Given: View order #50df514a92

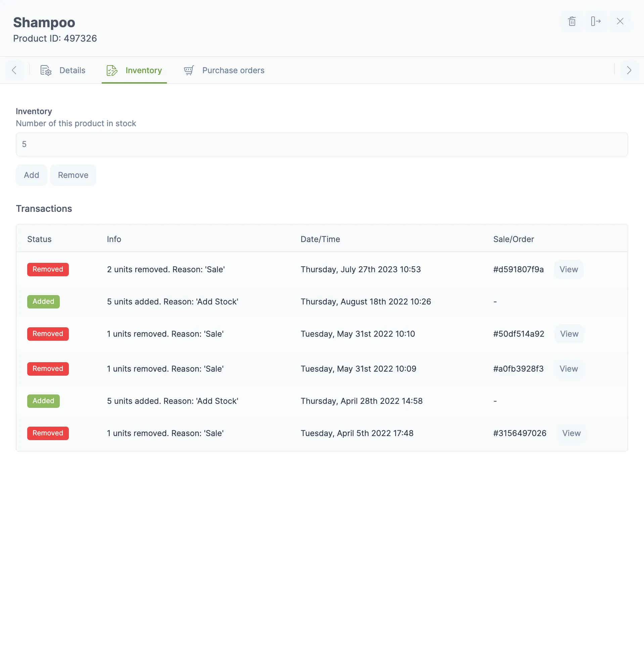Looking at the screenshot, I should point(569,334).
